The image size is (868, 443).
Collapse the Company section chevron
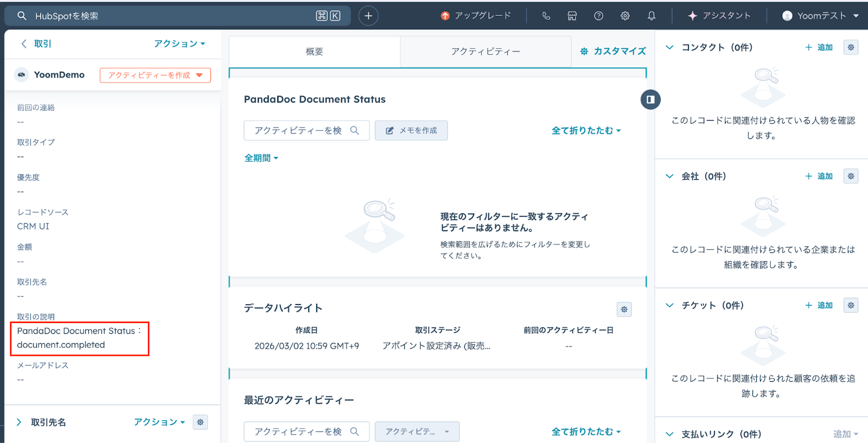(x=669, y=176)
